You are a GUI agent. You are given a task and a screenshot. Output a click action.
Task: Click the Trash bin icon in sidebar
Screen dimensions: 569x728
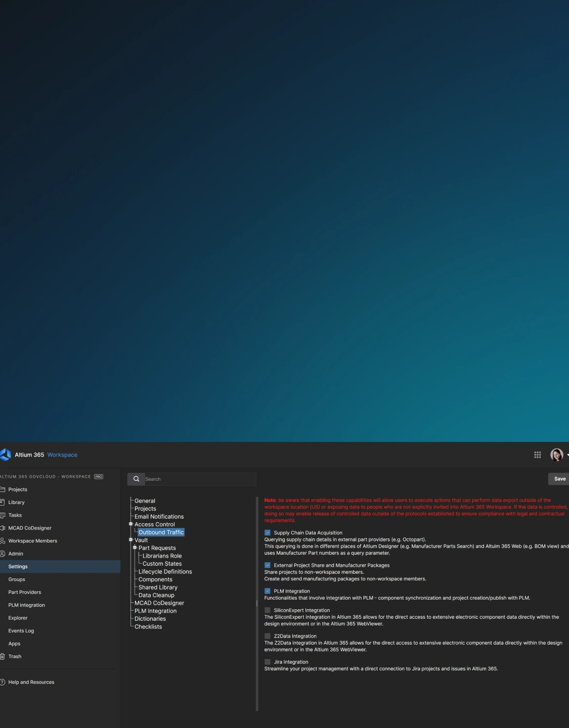pos(3,656)
